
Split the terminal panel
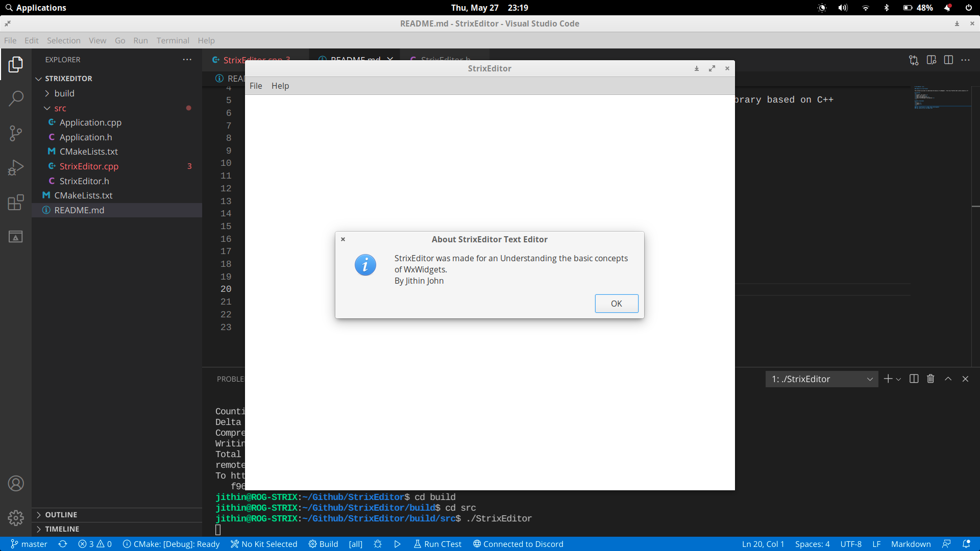pyautogui.click(x=914, y=379)
